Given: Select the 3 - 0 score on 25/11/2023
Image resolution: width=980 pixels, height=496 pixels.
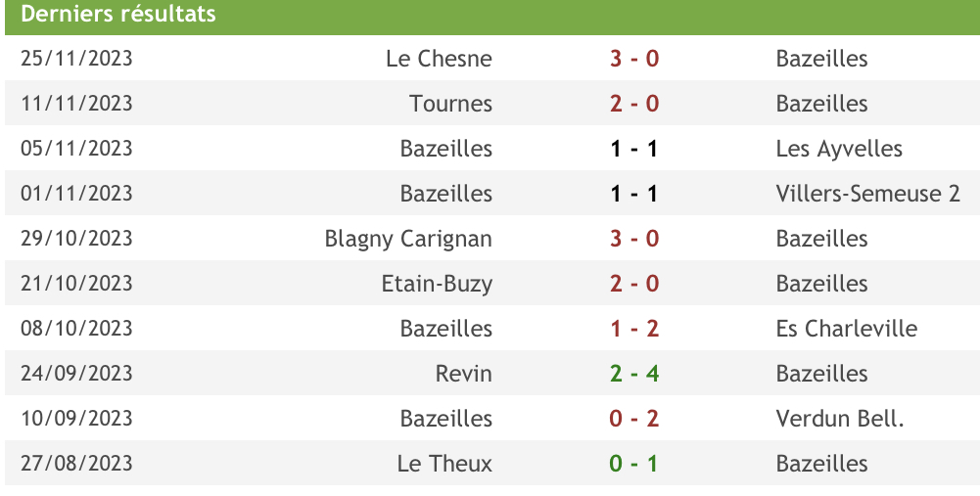Looking at the screenshot, I should tap(634, 58).
